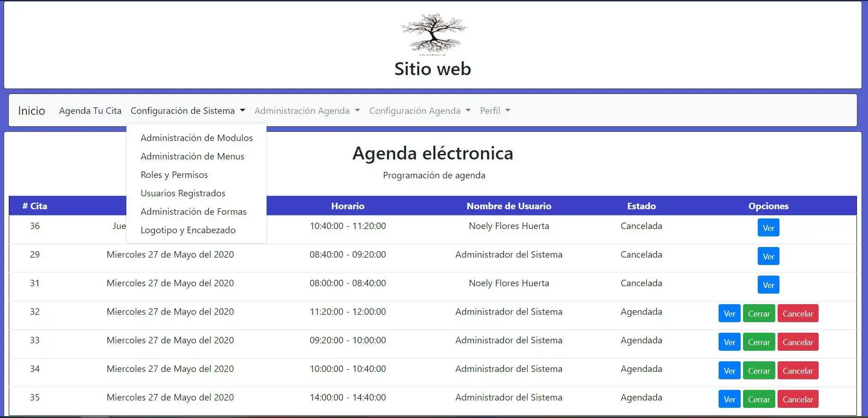The height and width of the screenshot is (418, 868).
Task: Click Nombre de Usuario column header
Action: tap(509, 206)
